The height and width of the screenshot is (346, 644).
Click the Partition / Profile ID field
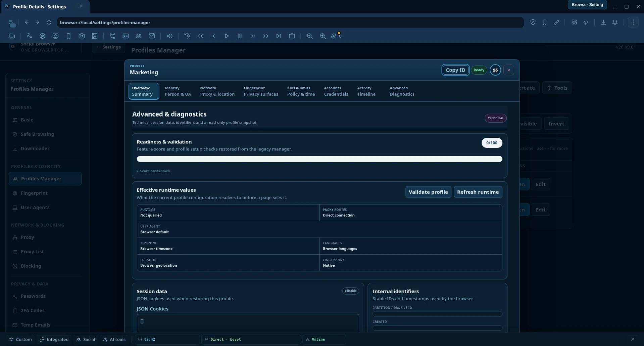point(437,314)
